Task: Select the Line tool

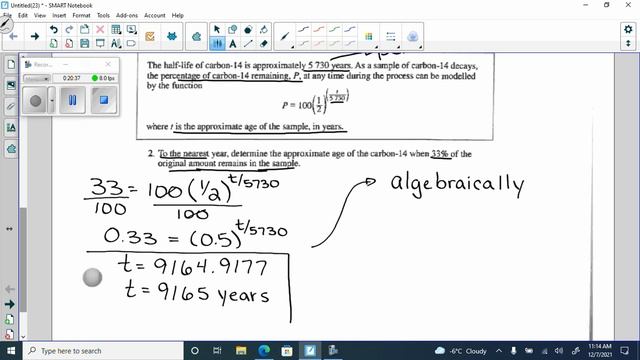Action: (248, 43)
